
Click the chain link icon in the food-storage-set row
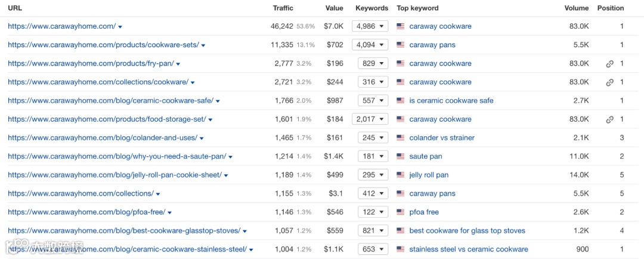point(609,119)
